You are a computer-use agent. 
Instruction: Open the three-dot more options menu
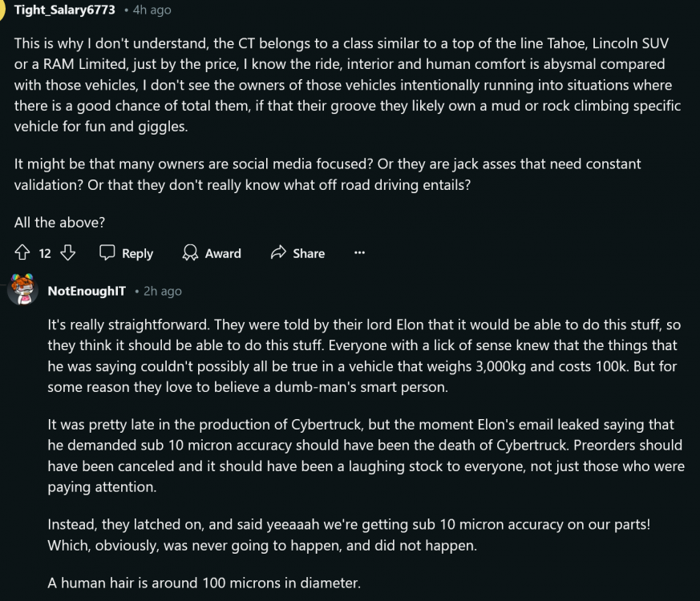tap(359, 253)
